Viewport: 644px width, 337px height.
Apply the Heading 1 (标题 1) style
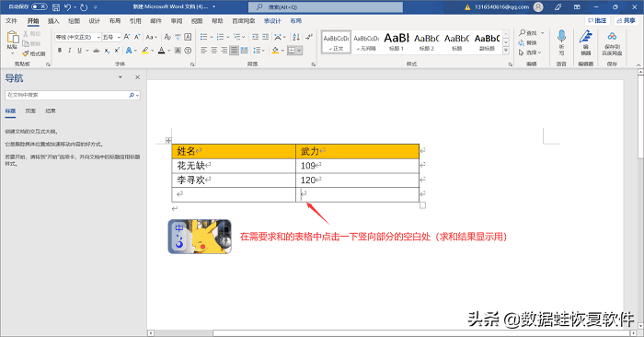tap(397, 42)
